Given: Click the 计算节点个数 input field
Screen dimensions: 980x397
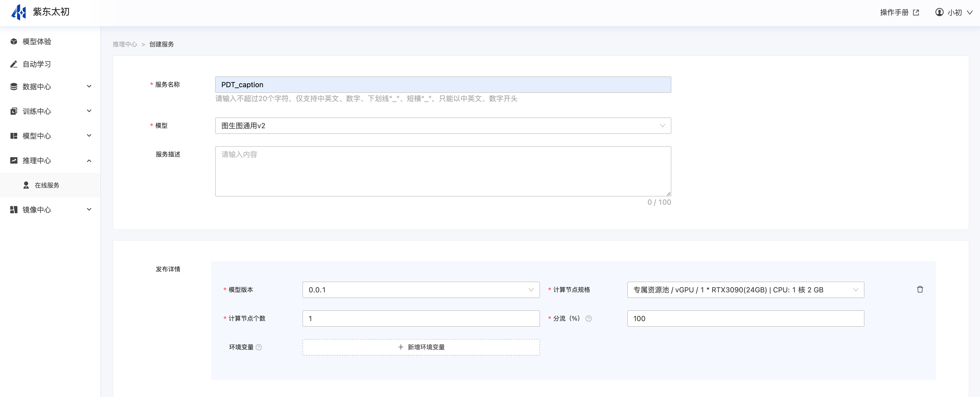Looking at the screenshot, I should tap(421, 319).
